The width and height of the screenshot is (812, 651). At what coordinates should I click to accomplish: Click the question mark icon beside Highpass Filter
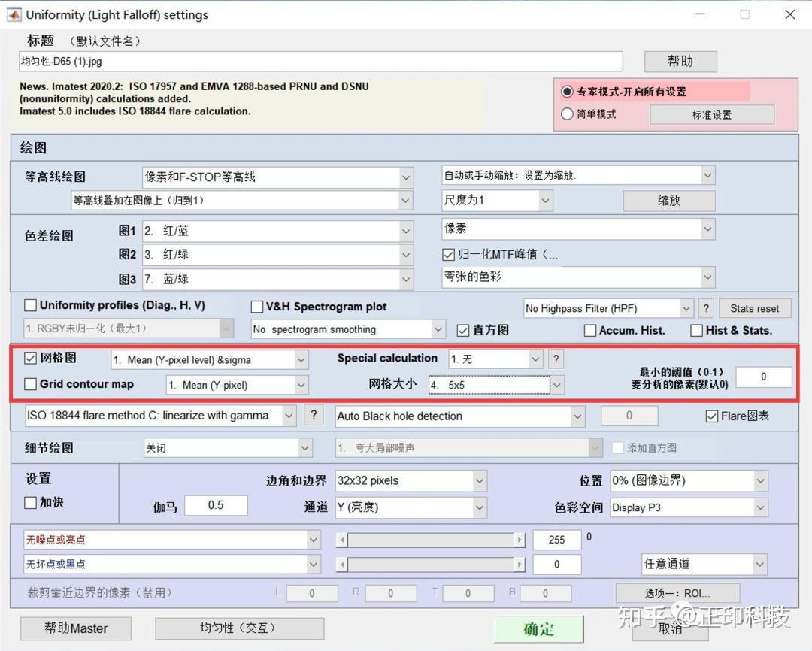pos(704,308)
